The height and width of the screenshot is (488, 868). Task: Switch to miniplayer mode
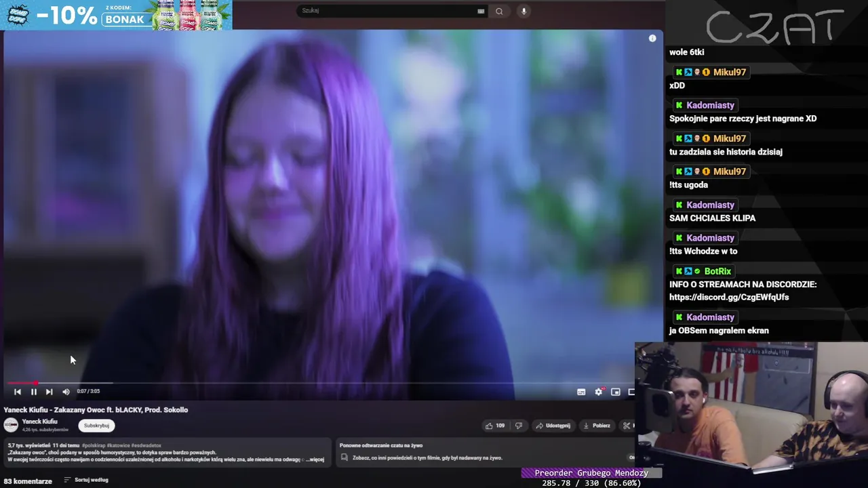click(x=615, y=392)
